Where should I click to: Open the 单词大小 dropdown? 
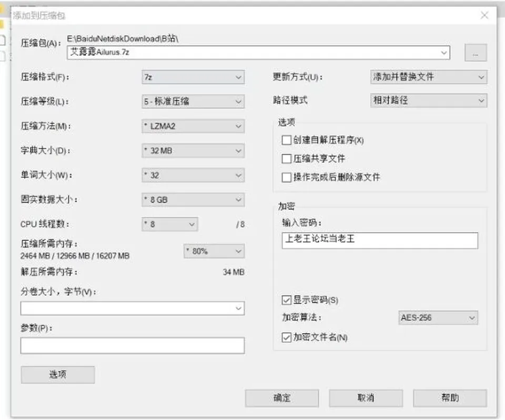pos(193,175)
